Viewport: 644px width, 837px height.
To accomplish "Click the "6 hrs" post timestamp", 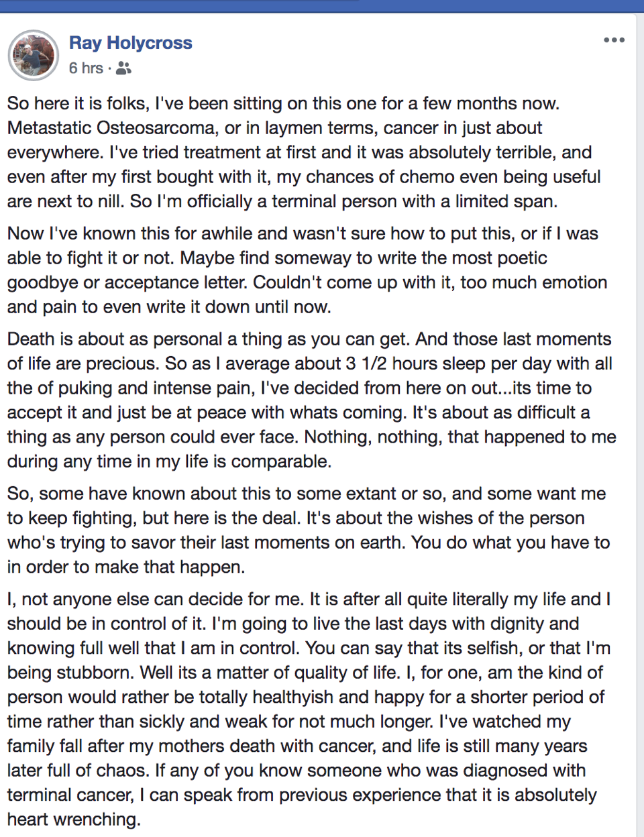I will 86,68.
